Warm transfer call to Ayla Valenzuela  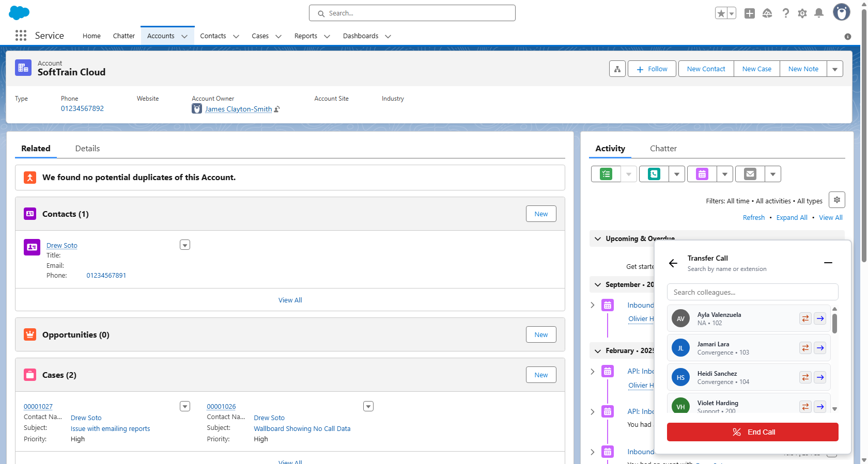tap(805, 318)
